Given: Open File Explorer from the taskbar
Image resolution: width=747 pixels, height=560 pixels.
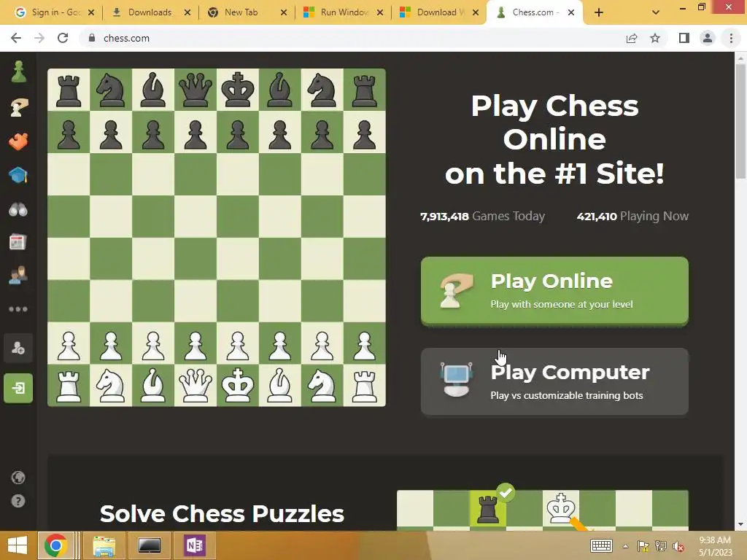Looking at the screenshot, I should point(104,545).
